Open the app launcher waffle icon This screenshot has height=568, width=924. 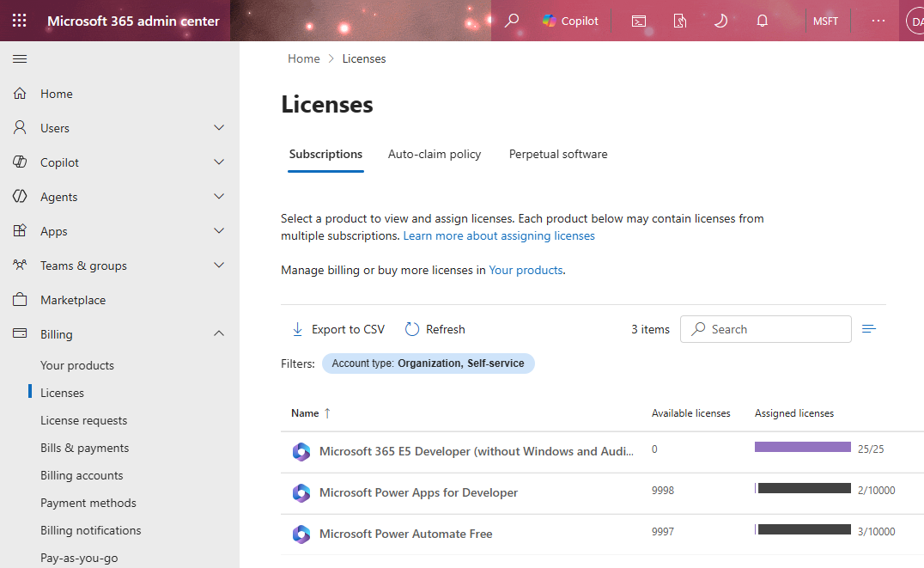20,21
